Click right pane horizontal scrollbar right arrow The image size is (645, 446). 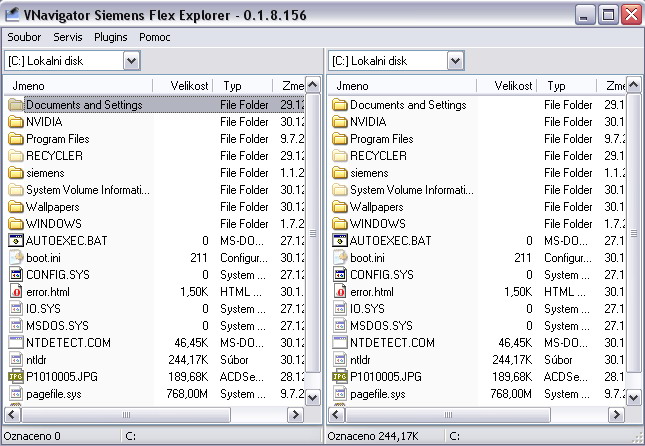(616, 415)
